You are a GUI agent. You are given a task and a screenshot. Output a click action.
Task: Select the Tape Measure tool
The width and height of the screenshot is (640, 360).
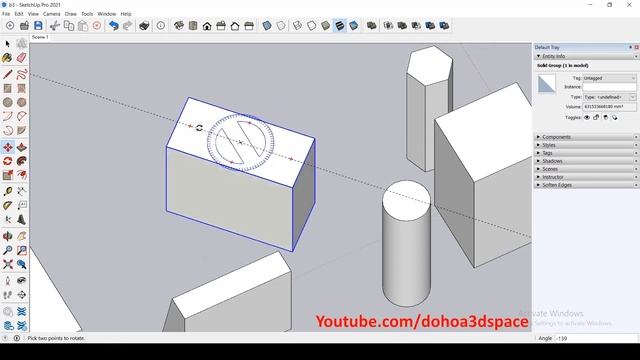pyautogui.click(x=7, y=191)
